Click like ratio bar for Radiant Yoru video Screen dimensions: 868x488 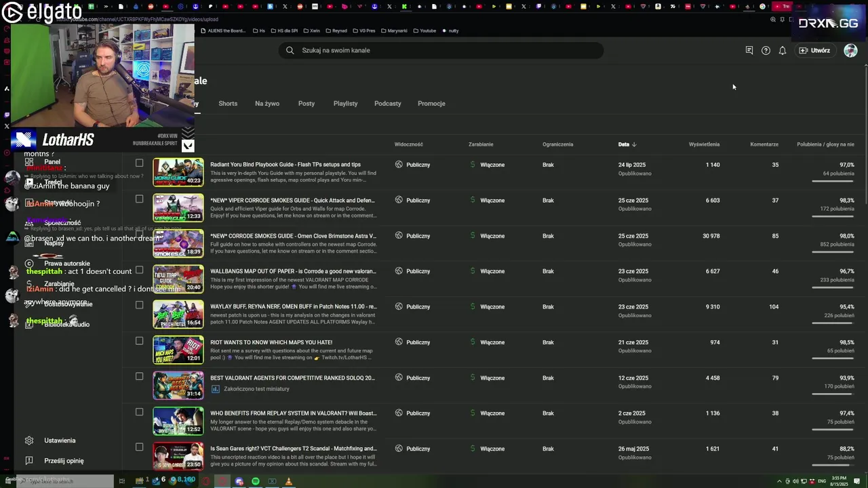coord(833,181)
